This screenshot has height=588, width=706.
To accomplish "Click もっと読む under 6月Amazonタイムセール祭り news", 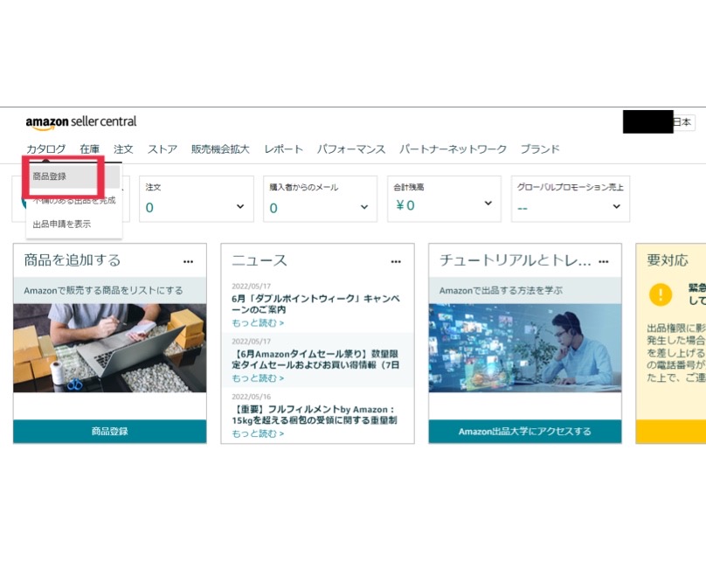I will [258, 378].
